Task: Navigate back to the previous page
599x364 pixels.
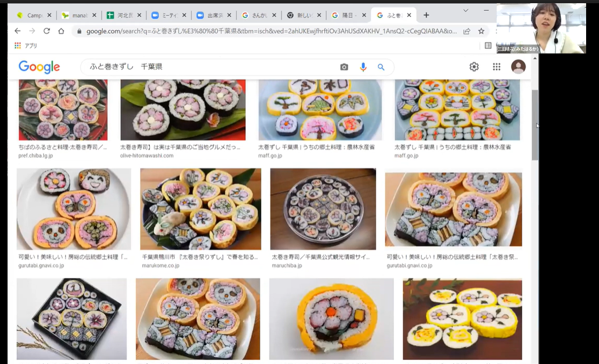Action: [x=17, y=31]
